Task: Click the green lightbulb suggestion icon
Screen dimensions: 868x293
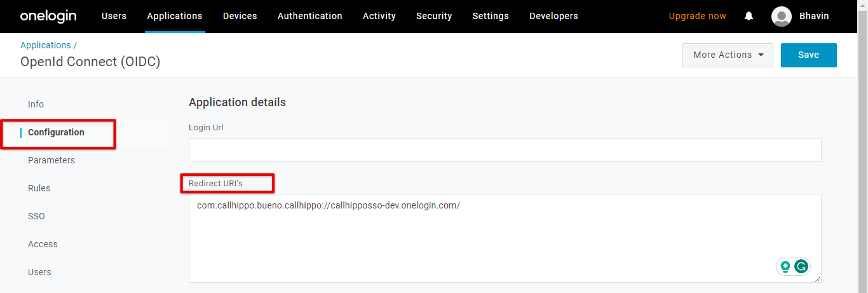Action: click(785, 267)
